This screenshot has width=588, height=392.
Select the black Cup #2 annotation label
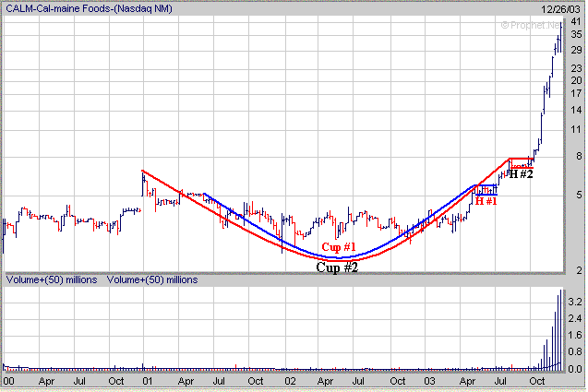(x=338, y=267)
